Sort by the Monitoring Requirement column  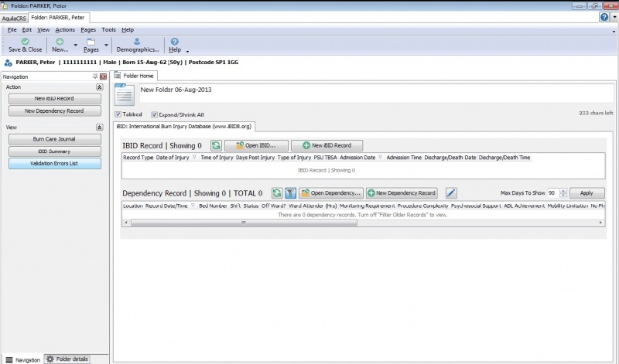pyautogui.click(x=367, y=206)
